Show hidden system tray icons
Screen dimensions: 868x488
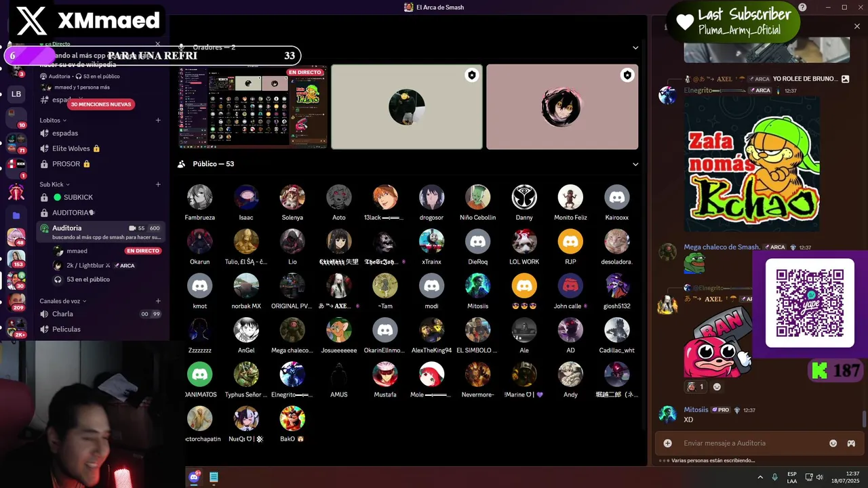click(x=760, y=477)
